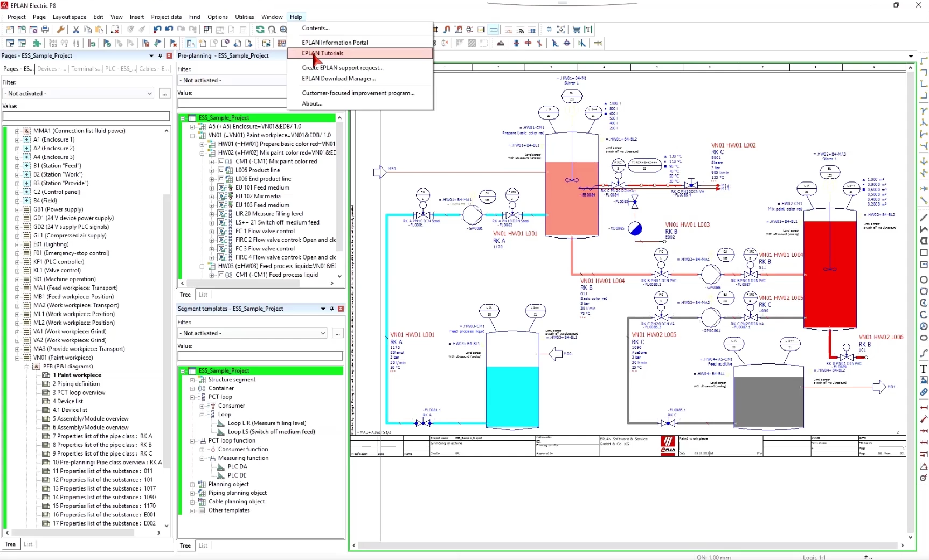Open Segment templates panel menu arrow
The height and width of the screenshot is (560, 929).
pos(323,309)
